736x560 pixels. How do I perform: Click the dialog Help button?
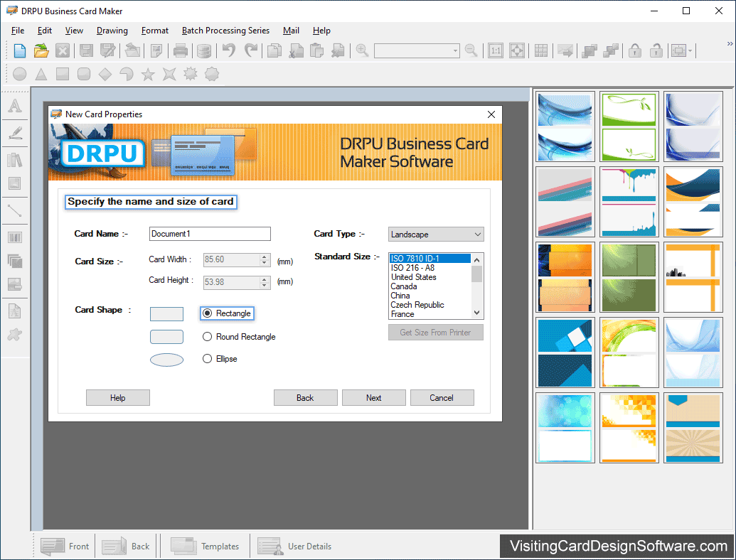coord(118,398)
